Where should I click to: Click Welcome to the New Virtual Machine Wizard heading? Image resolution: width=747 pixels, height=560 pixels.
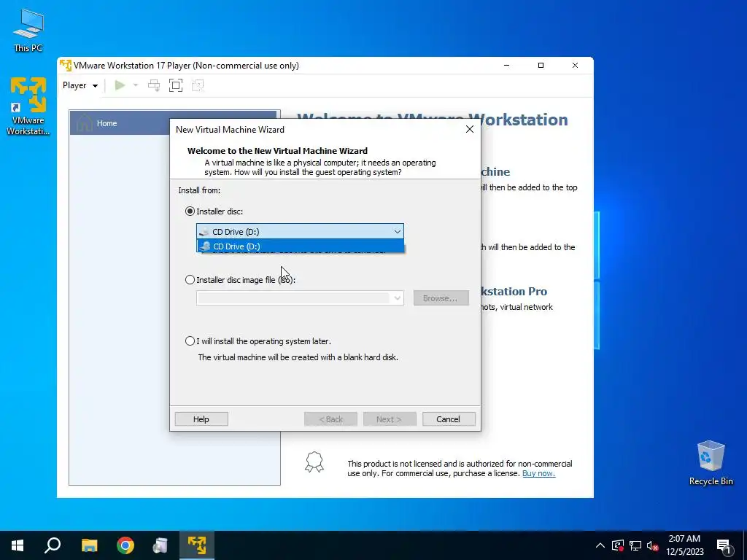click(277, 150)
